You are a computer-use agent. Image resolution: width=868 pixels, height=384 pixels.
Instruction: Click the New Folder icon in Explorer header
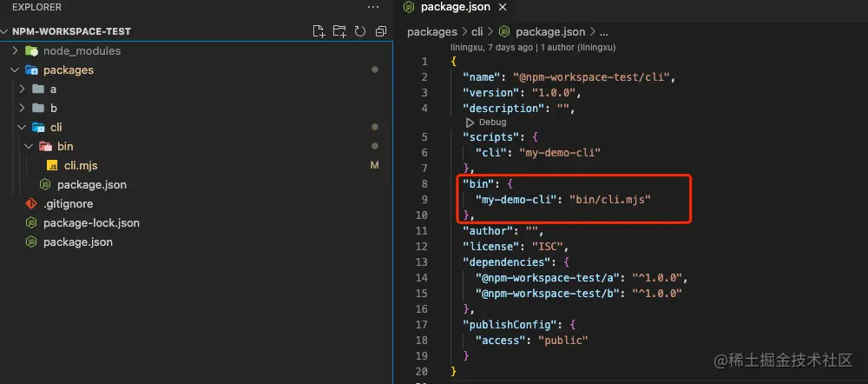coord(339,31)
